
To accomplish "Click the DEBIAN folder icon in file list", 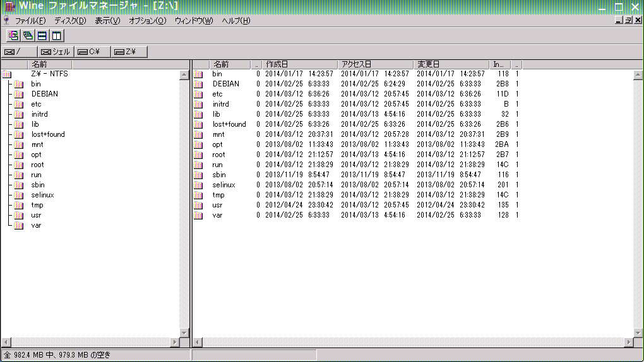I will [x=198, y=84].
